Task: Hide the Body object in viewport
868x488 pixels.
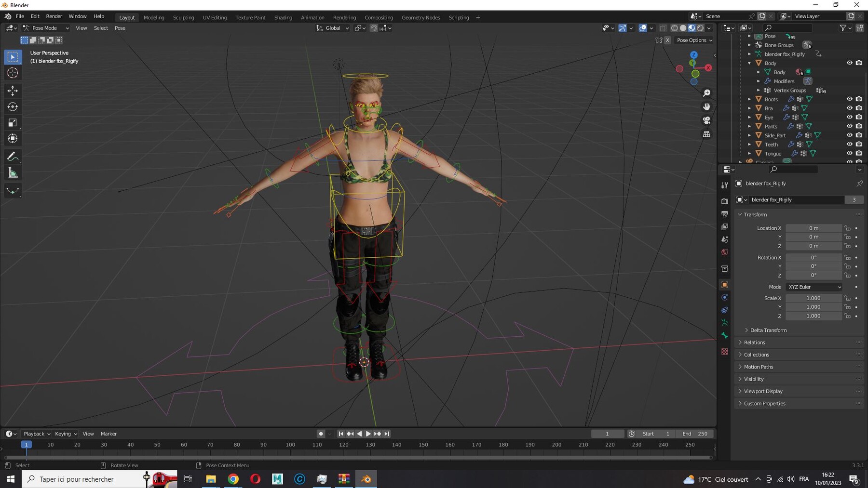Action: click(849, 63)
